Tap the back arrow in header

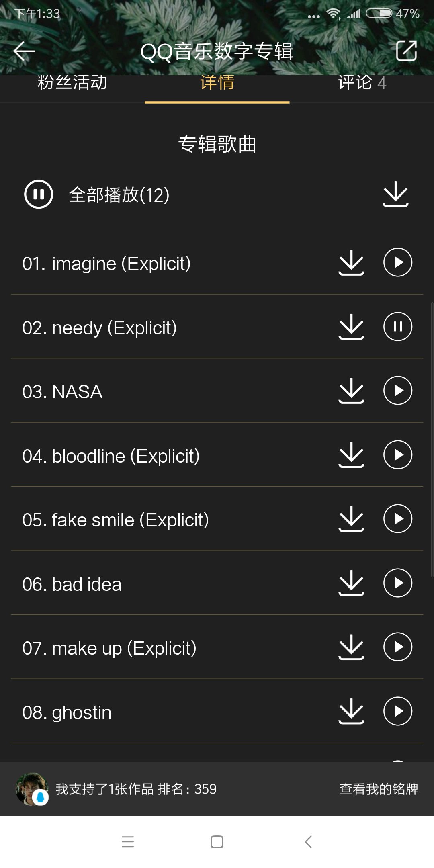point(24,51)
